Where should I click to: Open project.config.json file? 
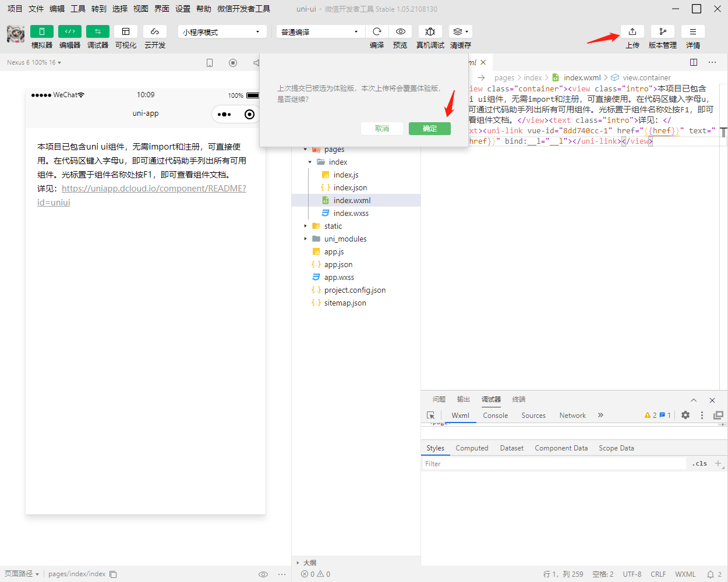[x=356, y=290]
